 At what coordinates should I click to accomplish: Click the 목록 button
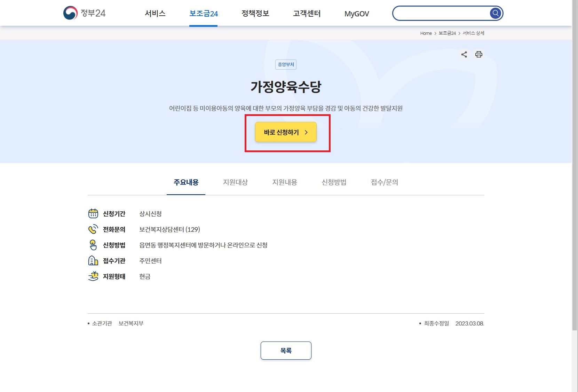tap(286, 351)
